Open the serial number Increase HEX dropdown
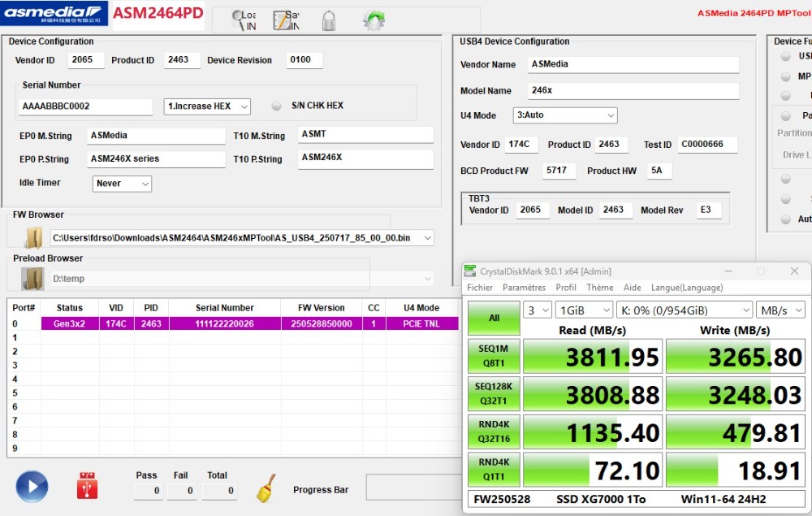This screenshot has height=516, width=812. [207, 106]
